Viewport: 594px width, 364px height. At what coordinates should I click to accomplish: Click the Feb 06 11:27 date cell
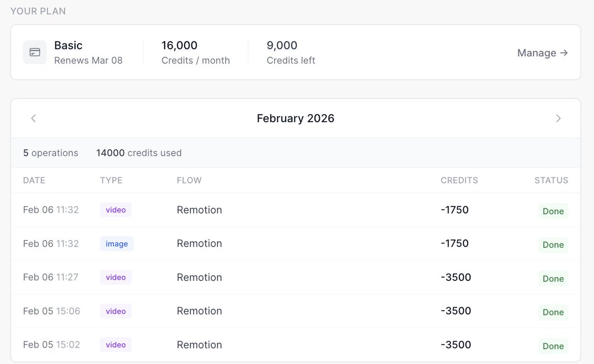(x=50, y=277)
